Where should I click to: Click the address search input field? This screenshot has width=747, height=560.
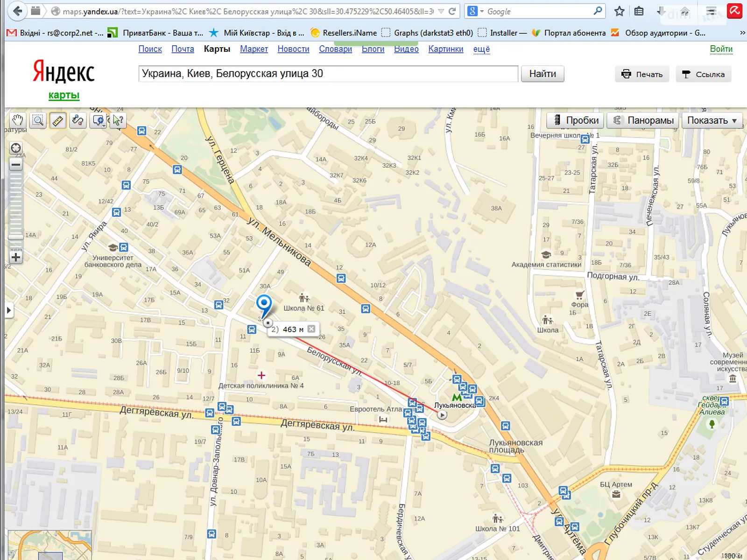[x=328, y=74]
